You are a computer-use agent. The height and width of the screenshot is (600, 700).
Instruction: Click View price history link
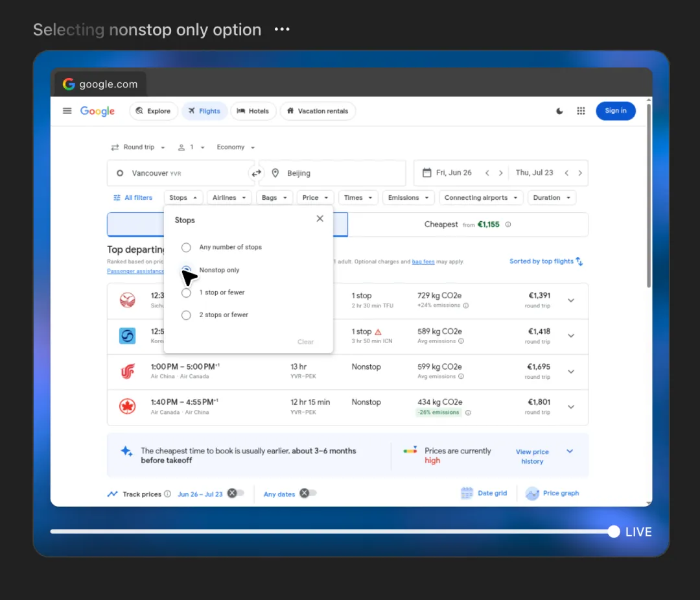(532, 457)
